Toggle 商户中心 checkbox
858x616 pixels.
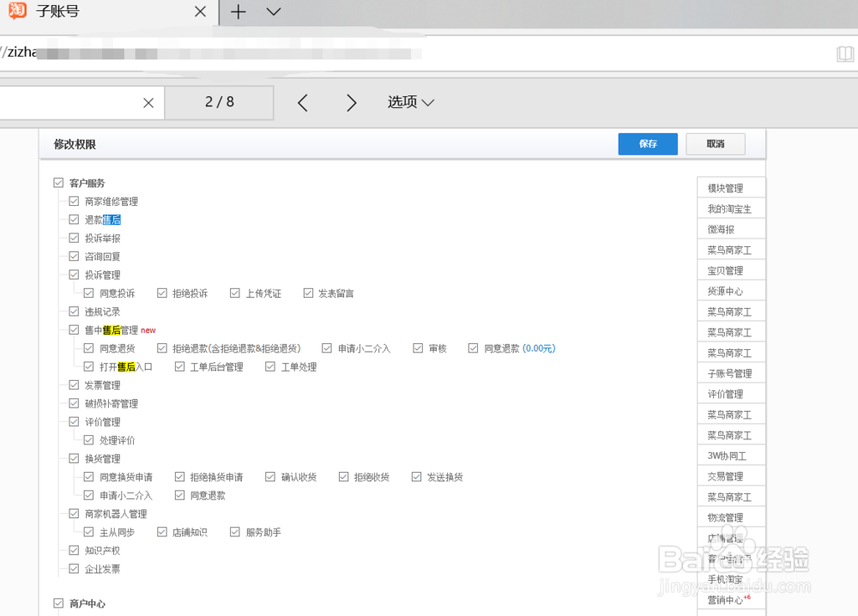click(58, 603)
